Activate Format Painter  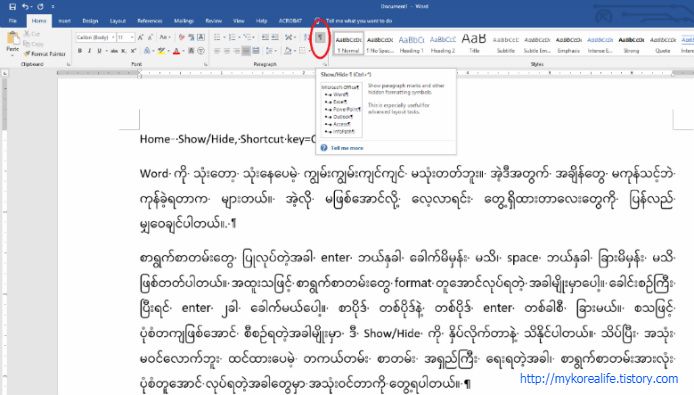click(x=45, y=54)
